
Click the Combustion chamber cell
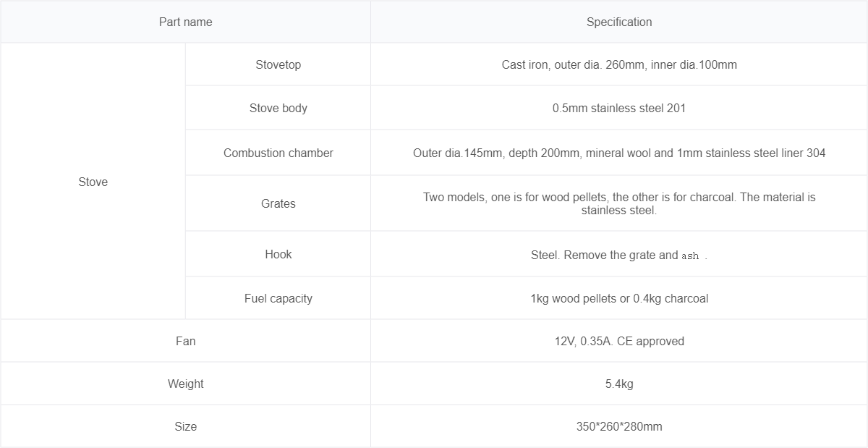(278, 153)
